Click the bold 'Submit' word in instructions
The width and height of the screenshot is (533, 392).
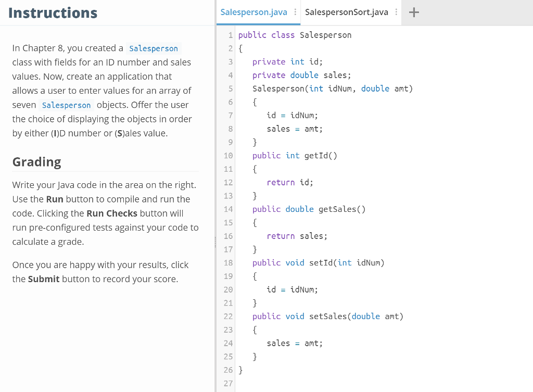(44, 279)
